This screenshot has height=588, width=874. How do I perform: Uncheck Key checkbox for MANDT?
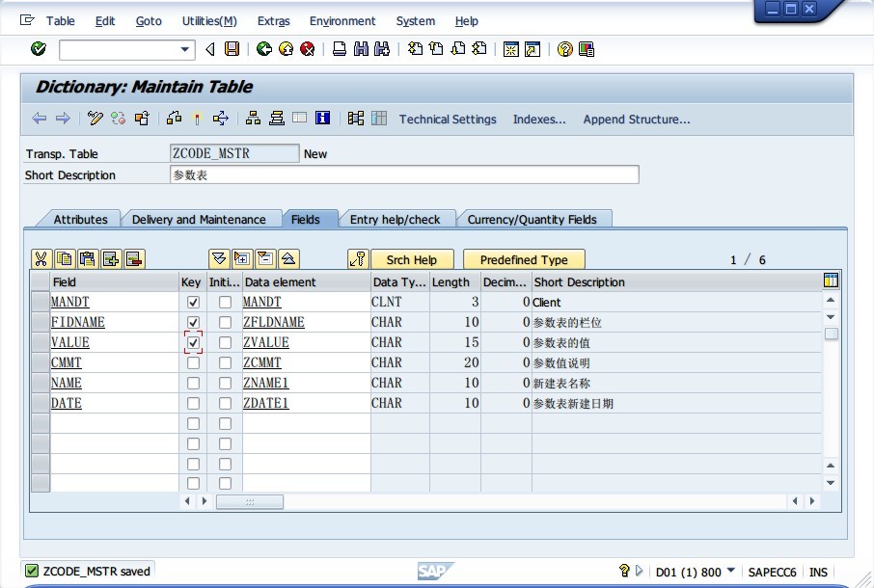[x=193, y=302]
